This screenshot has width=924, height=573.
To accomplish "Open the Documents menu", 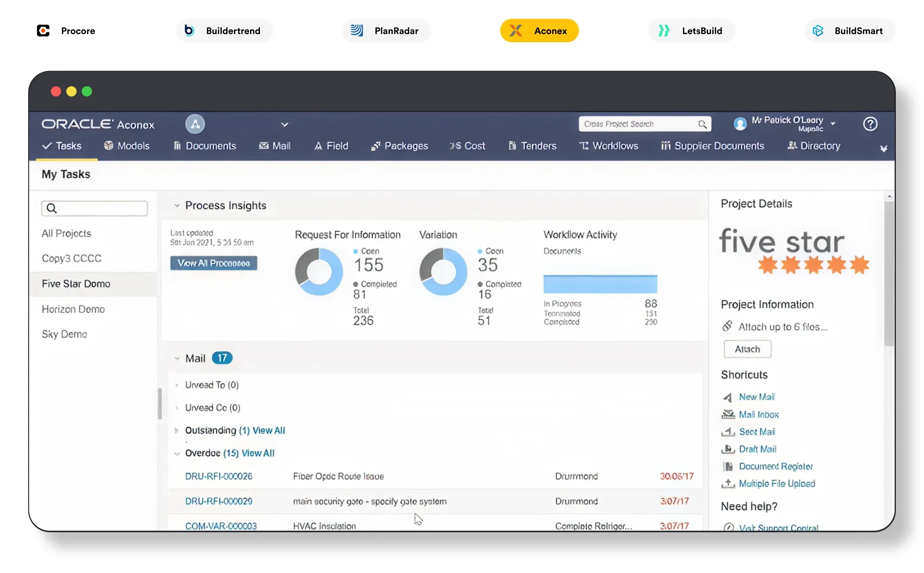I will 205,146.
